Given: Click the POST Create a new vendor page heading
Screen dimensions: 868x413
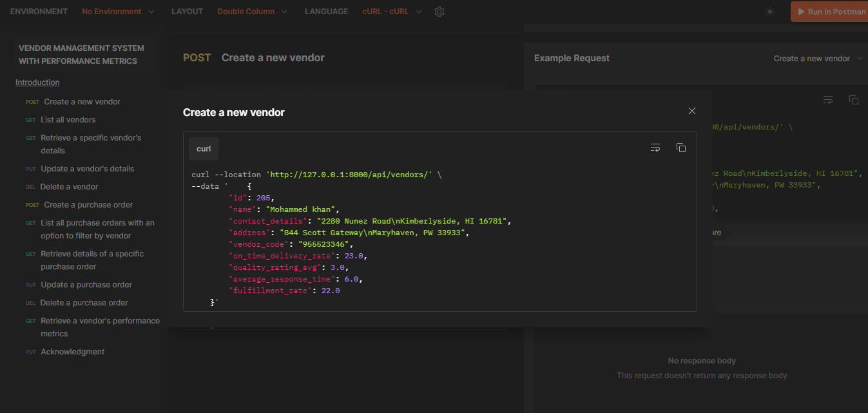Looking at the screenshot, I should coord(254,57).
